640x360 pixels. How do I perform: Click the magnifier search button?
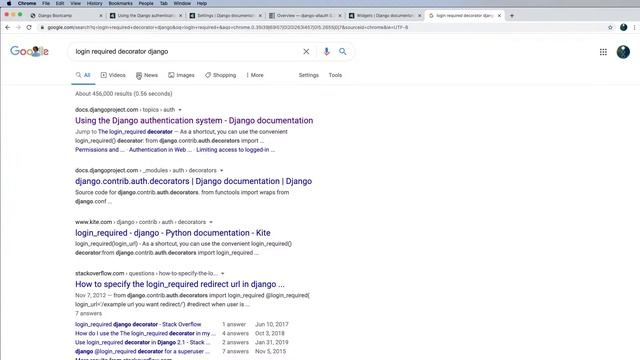pyautogui.click(x=342, y=51)
